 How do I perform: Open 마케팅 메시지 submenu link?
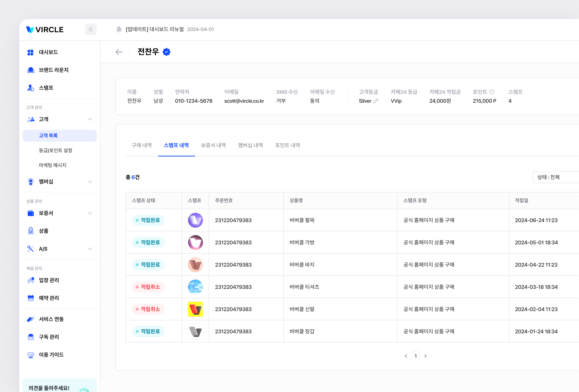tap(52, 165)
